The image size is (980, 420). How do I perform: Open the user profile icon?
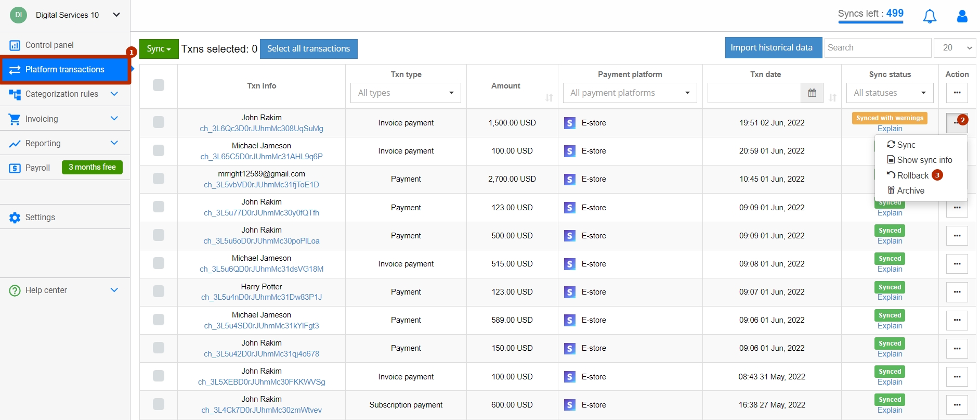[x=962, y=16]
